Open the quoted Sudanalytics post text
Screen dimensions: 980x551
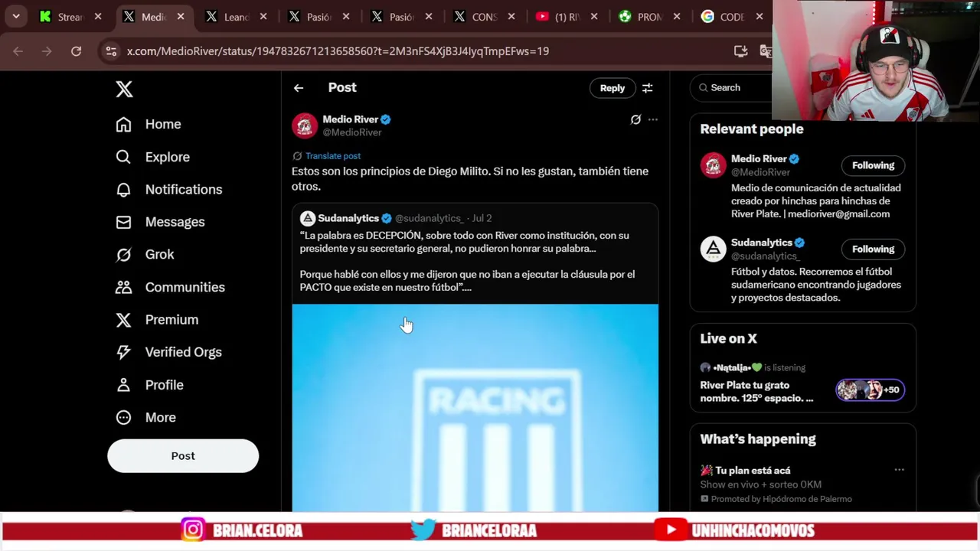pos(467,261)
